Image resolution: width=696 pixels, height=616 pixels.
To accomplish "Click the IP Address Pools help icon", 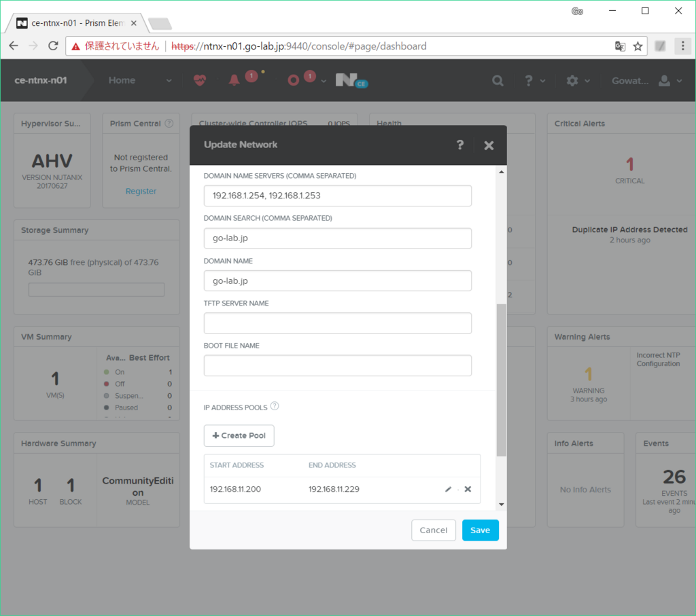I will tap(275, 405).
